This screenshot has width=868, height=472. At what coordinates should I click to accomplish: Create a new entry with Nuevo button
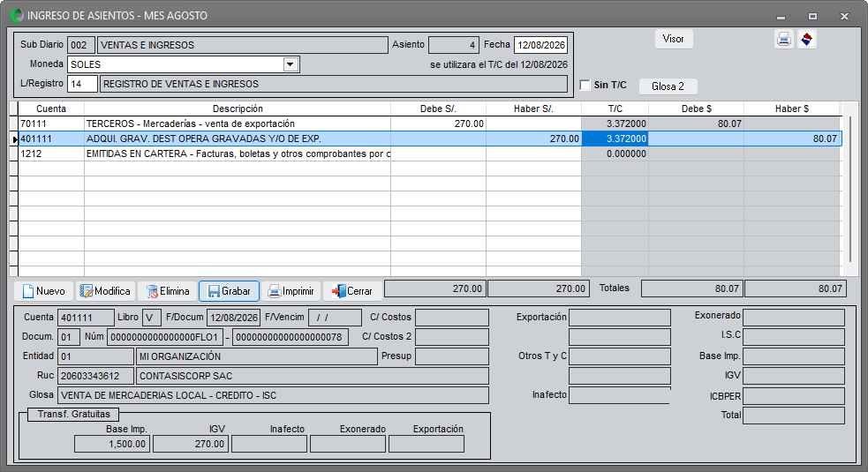tap(43, 291)
